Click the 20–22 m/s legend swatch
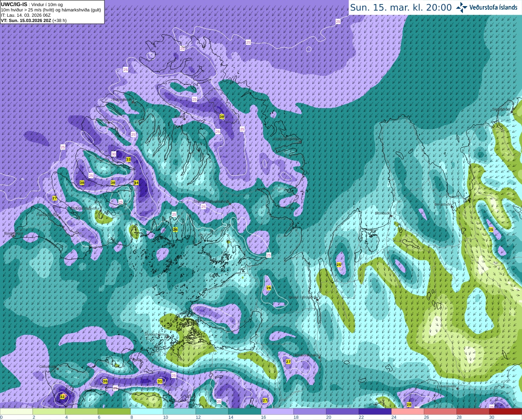522x420 pixels. [343, 411]
